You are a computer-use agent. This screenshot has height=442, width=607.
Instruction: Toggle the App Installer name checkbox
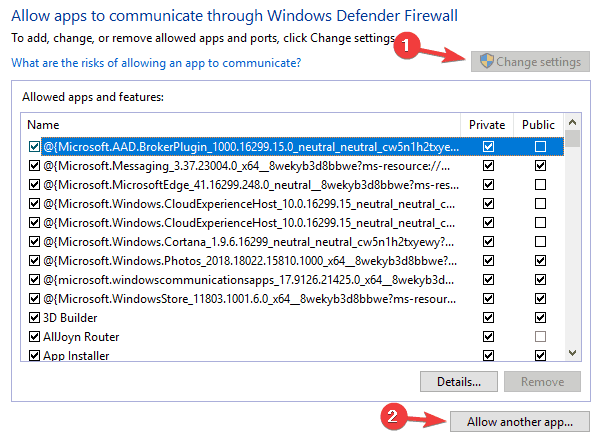[34, 354]
